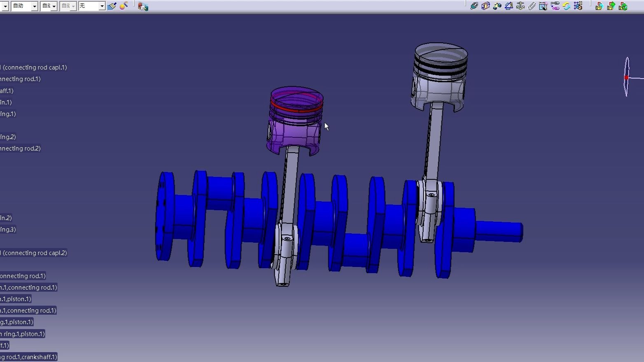Click the Change Constraint swap-arrows icon
Viewport: 644px width, 362px height.
coord(567,6)
